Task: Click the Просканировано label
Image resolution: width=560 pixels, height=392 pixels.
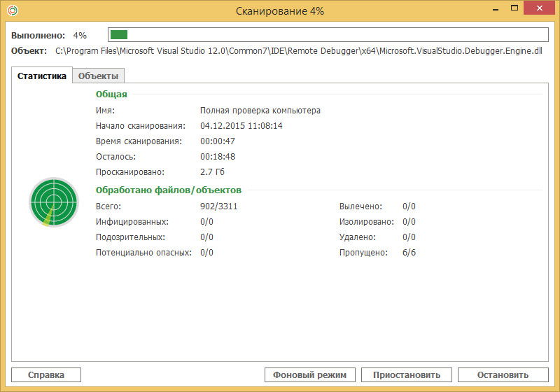Action: tap(130, 171)
